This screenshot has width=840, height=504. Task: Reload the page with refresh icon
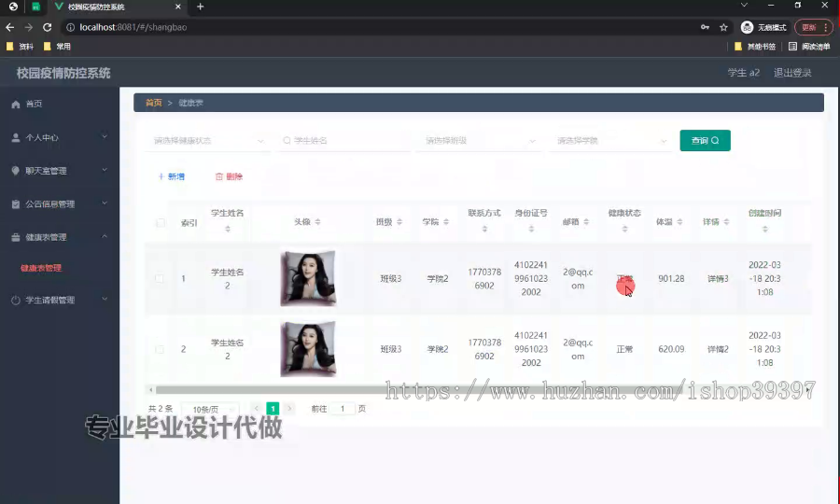pyautogui.click(x=48, y=27)
